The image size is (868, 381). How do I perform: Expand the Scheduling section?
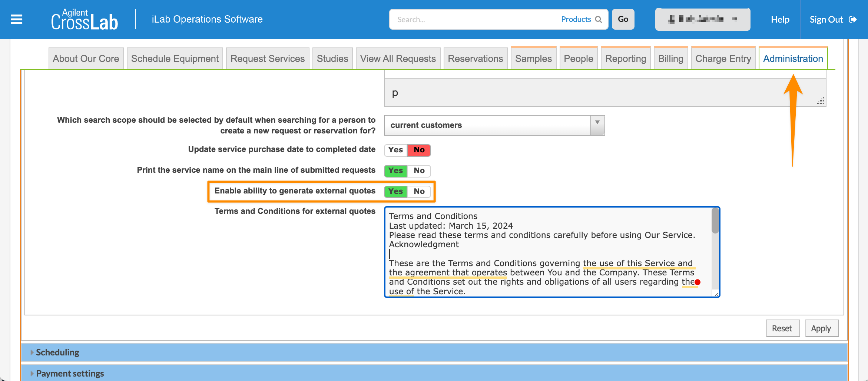[57, 352]
